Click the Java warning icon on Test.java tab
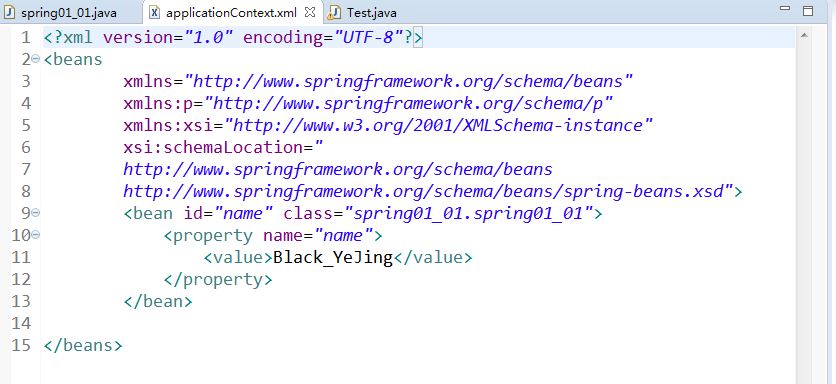 coord(334,12)
